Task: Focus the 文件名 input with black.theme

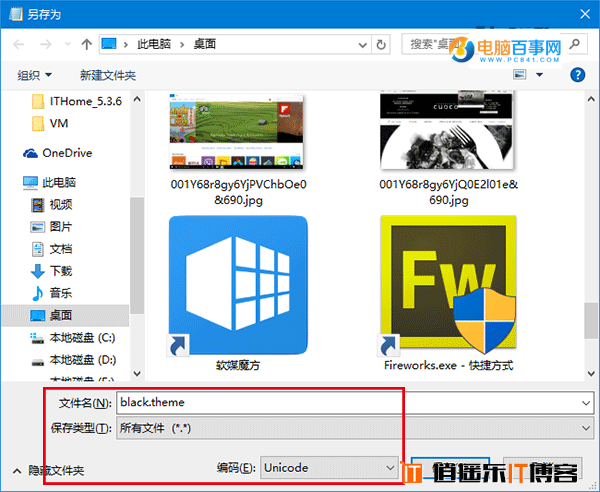Action: (x=355, y=402)
